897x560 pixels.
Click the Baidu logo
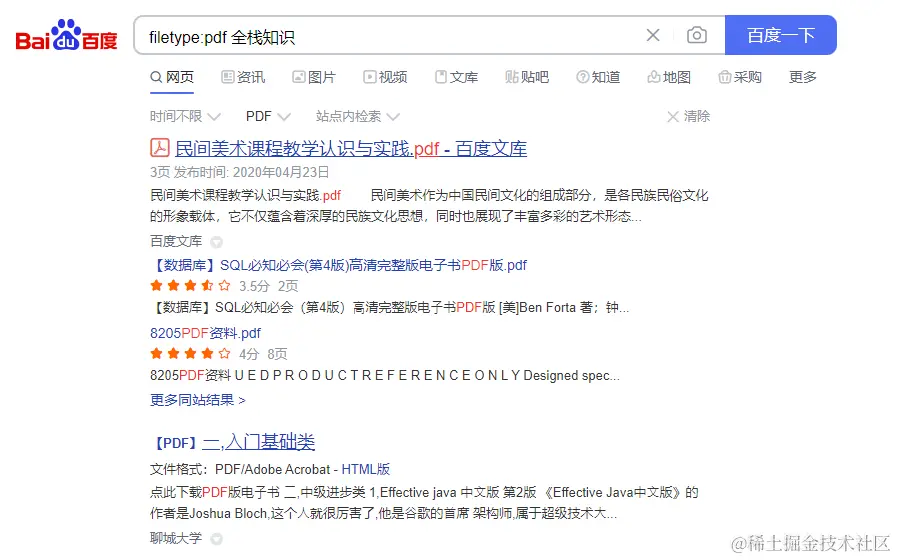[66, 35]
